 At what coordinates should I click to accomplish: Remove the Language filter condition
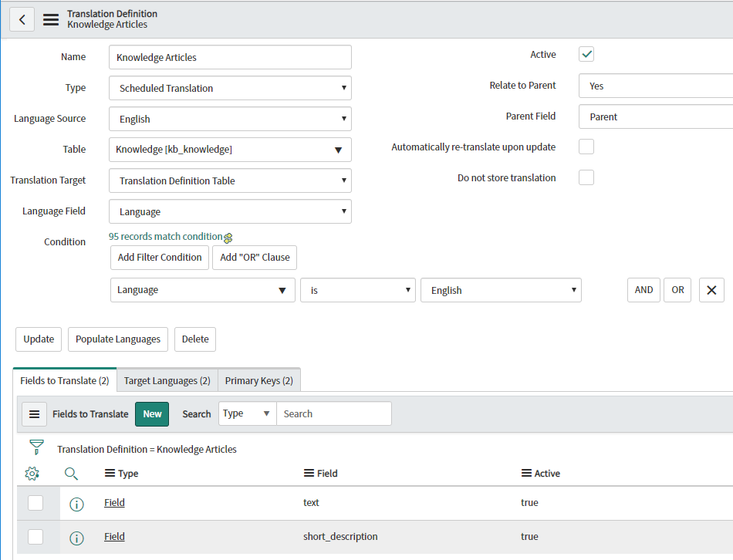[x=711, y=290]
